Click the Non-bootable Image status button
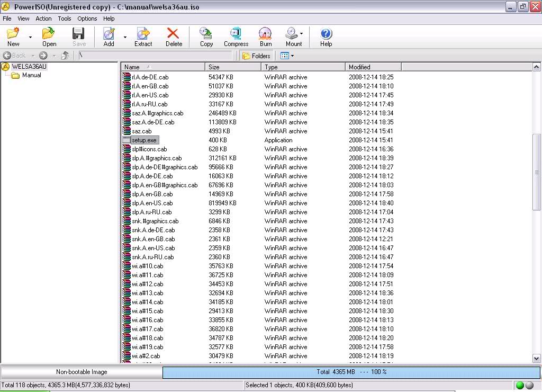The image size is (542, 392). (82, 372)
